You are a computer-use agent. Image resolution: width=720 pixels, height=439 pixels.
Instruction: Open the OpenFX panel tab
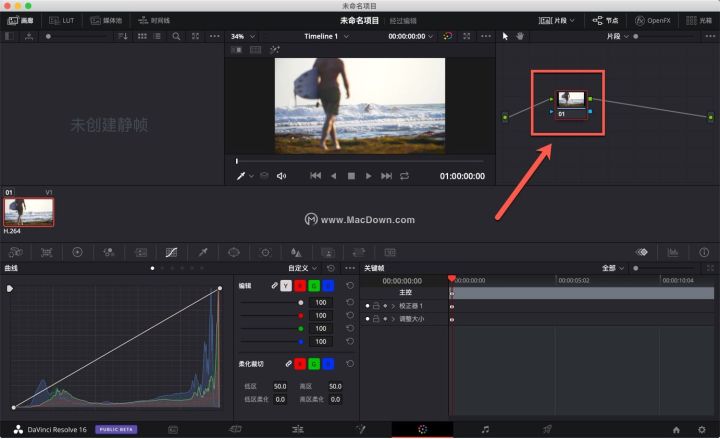[x=652, y=21]
